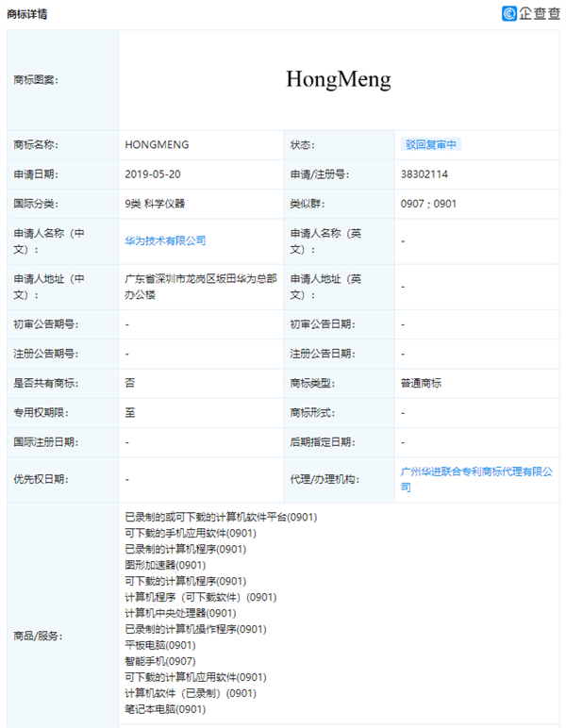Click the 图形加速器(0901) goods entry

pyautogui.click(x=165, y=565)
